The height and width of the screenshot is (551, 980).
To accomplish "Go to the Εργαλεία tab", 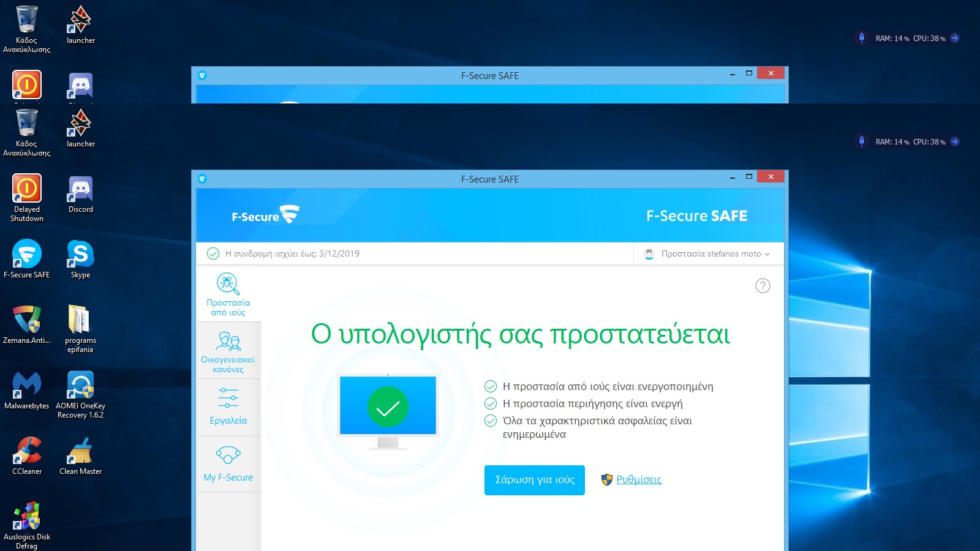I will click(x=228, y=407).
